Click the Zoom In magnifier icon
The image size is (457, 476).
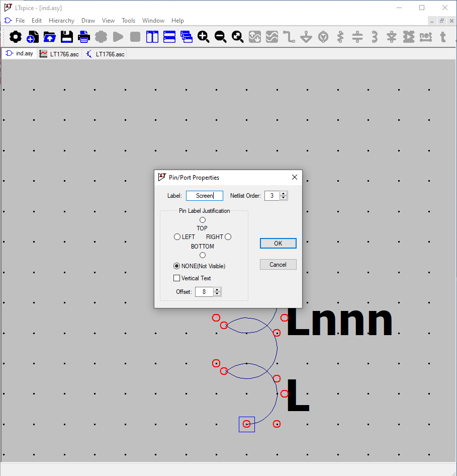pyautogui.click(x=203, y=37)
